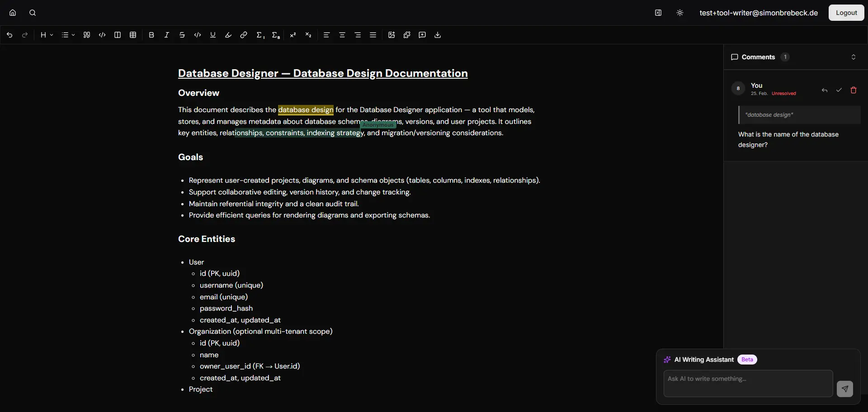Apply the highlighter tool
868x412 pixels.
point(228,35)
